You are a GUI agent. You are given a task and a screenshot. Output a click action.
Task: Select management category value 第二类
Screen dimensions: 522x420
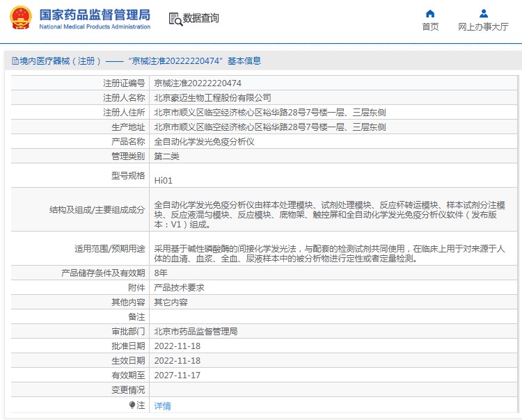[166, 156]
